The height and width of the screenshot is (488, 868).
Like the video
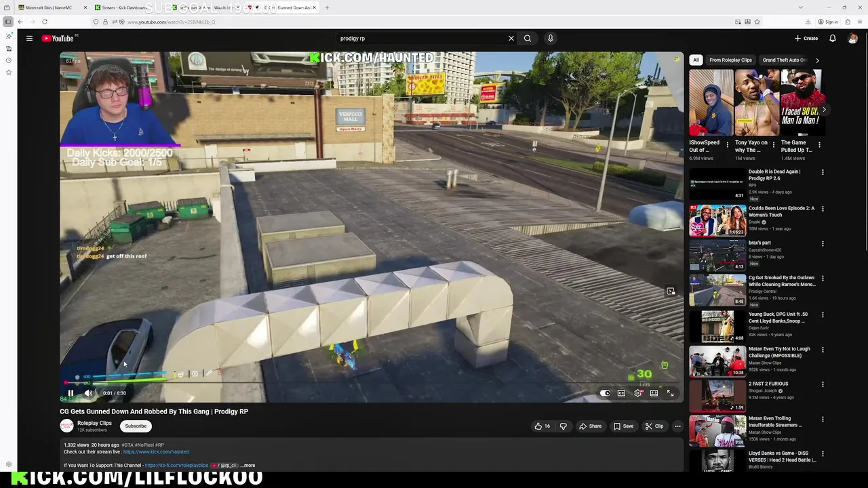click(x=542, y=426)
